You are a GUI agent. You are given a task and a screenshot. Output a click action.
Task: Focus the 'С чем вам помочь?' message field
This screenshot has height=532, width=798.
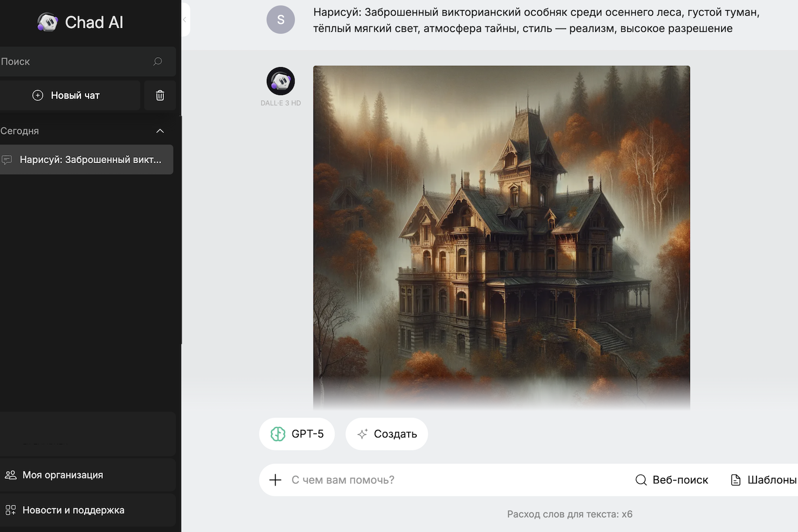[x=454, y=480]
